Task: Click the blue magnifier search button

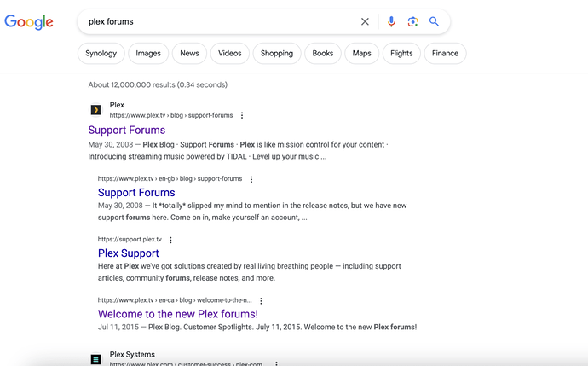Action: 434,21
